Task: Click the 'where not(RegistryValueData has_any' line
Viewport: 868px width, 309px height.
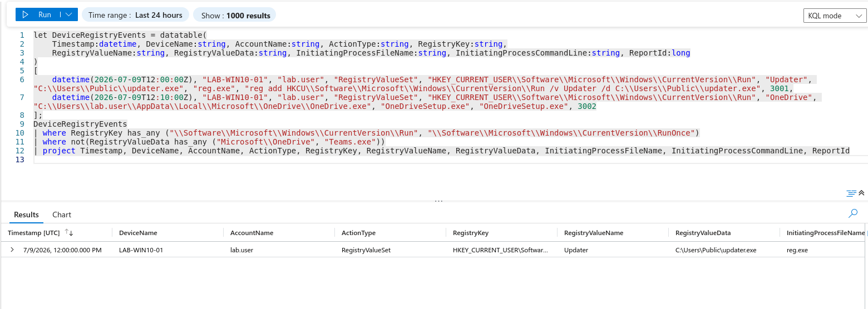Action: (x=209, y=142)
